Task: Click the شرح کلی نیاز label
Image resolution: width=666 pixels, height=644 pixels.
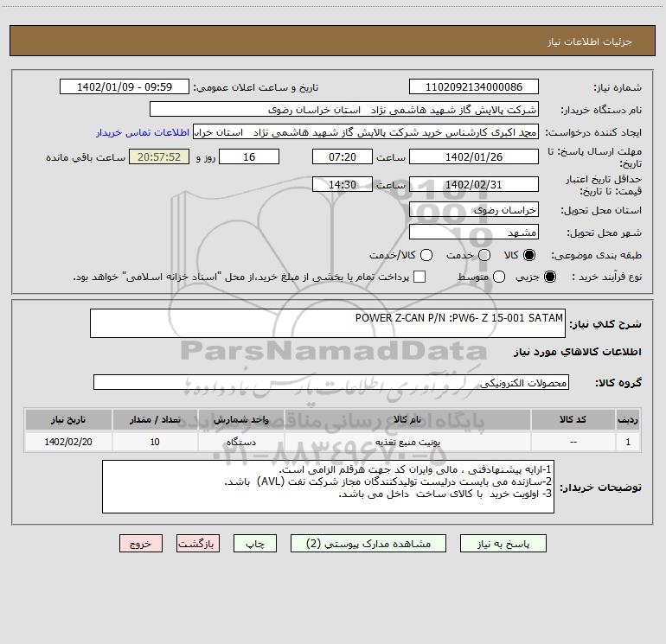Action: (x=605, y=324)
